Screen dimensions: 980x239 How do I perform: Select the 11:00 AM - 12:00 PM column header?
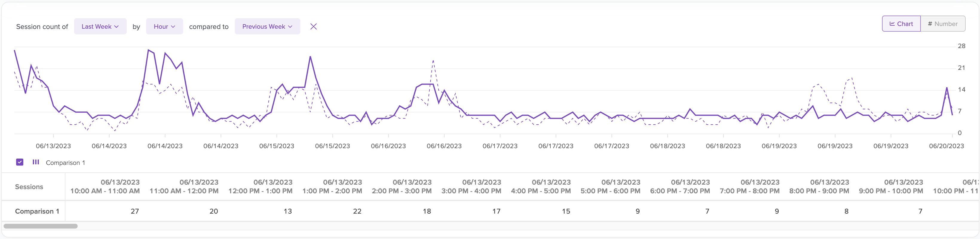click(x=184, y=186)
